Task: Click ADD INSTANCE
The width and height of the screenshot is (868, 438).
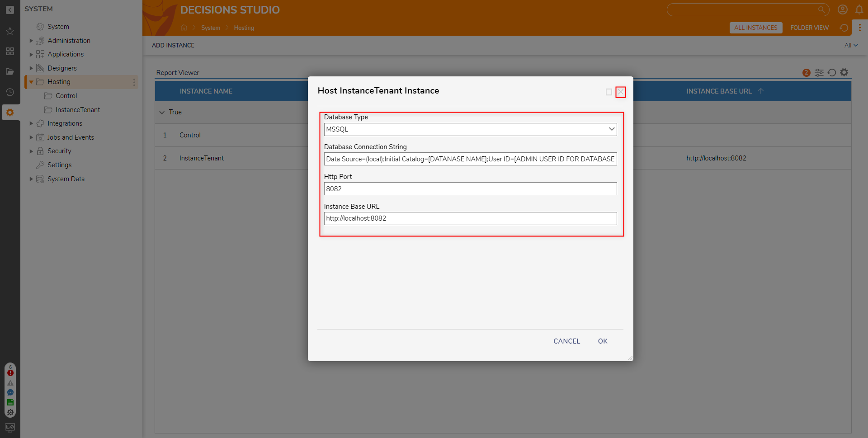Action: [173, 45]
